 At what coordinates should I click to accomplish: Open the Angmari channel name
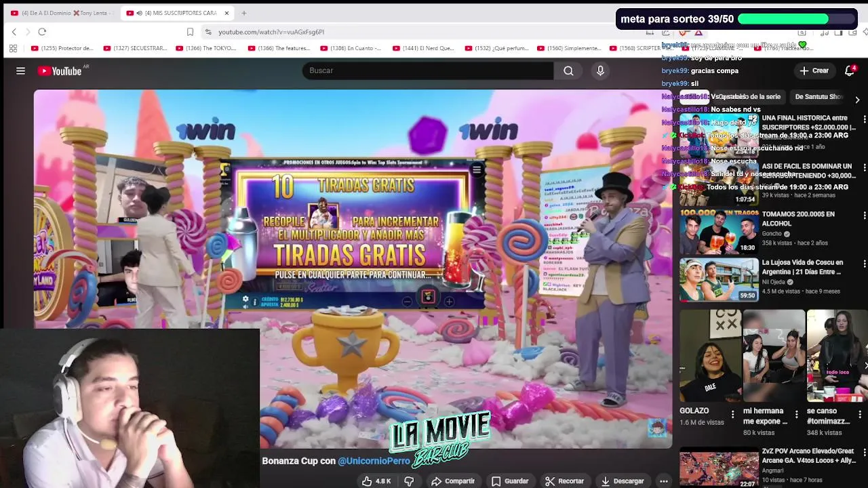(773, 470)
